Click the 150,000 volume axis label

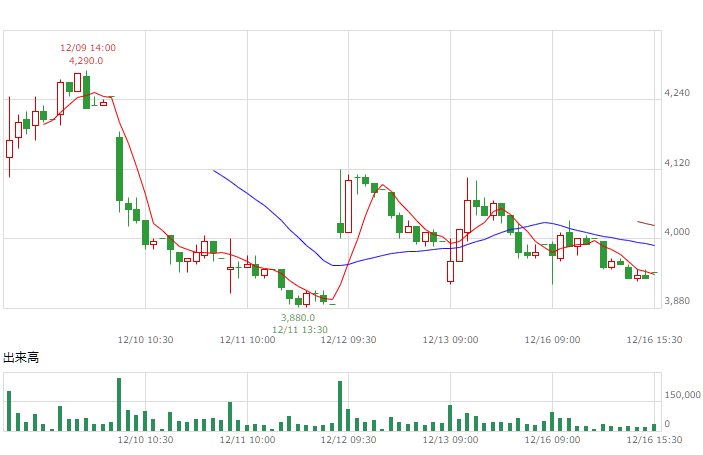click(682, 394)
